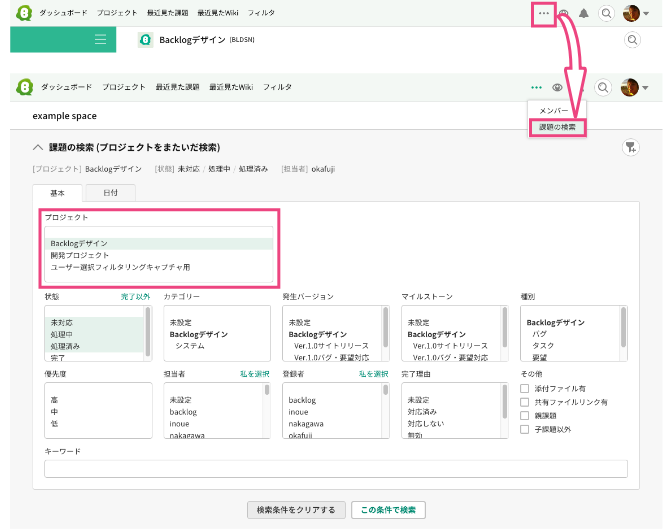Select メンバー in the dropdown menu
Viewport: 663px width, 529px height.
click(x=554, y=110)
